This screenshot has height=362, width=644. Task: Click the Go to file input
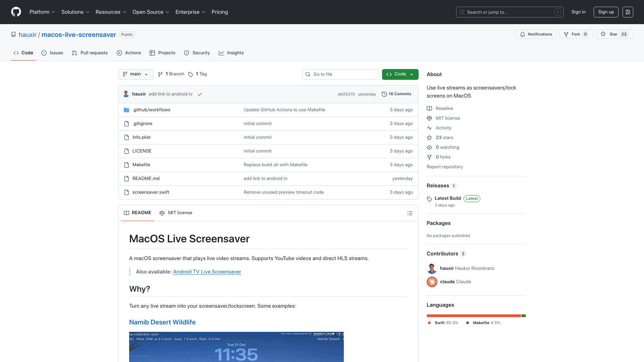pyautogui.click(x=340, y=74)
